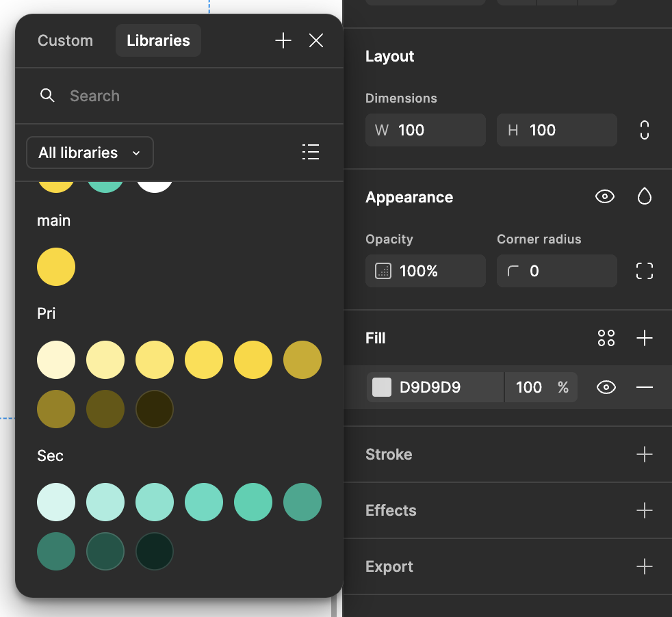Click individual corners icon
Viewport: 672px width, 617px height.
[x=644, y=271]
